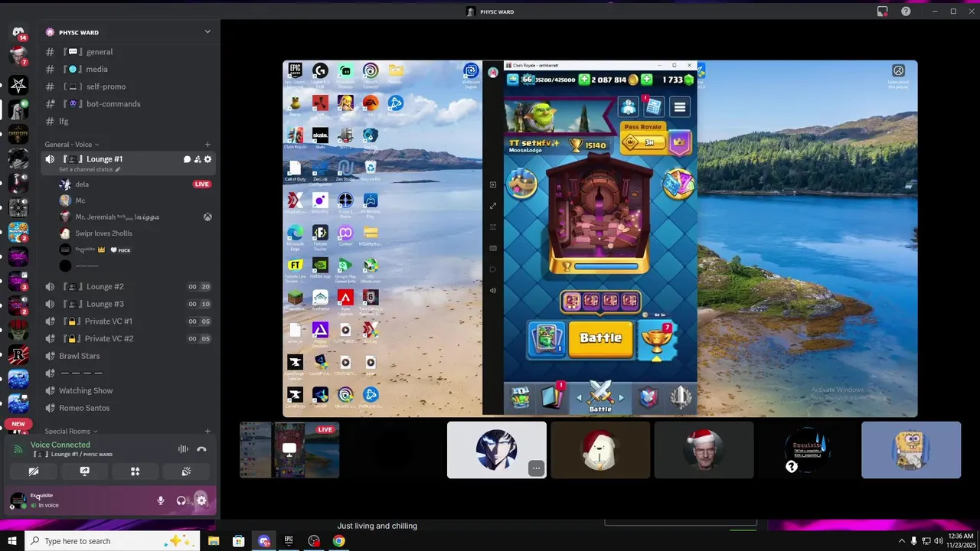Create channel with plus beside Special Rooms
980x551 pixels.
pyautogui.click(x=207, y=432)
